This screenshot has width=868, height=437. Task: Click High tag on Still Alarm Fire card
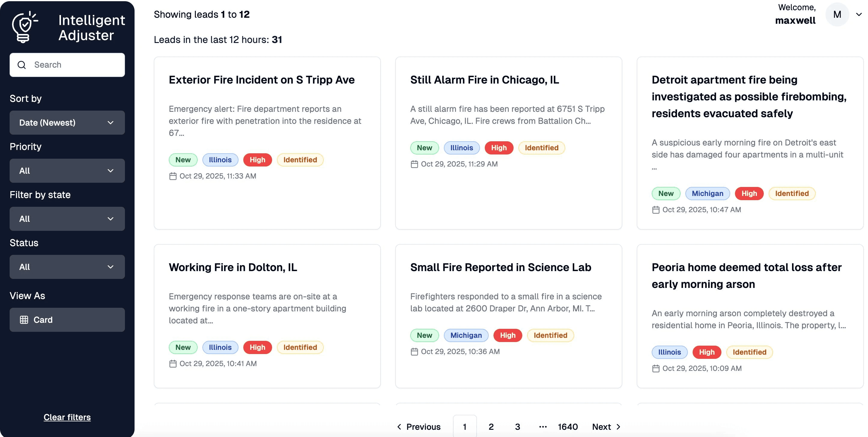pyautogui.click(x=499, y=148)
